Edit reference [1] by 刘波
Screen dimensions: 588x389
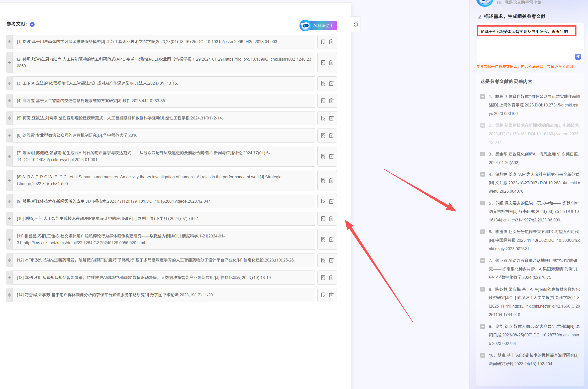[x=323, y=42]
